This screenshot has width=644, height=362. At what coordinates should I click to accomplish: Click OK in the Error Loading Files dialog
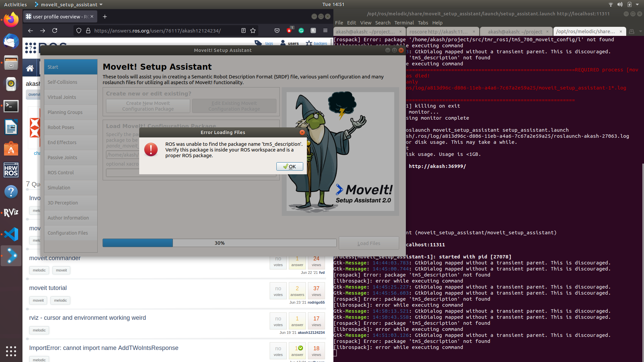click(289, 167)
